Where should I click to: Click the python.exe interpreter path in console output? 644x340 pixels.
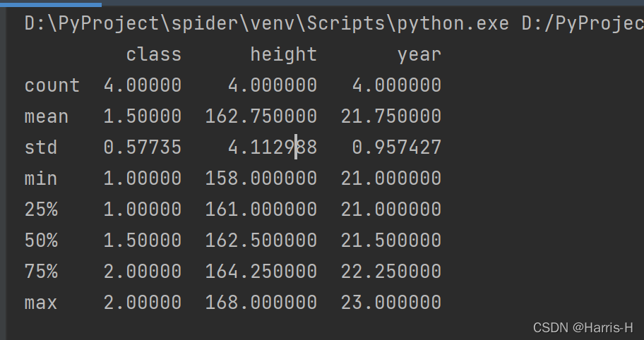tap(266, 24)
